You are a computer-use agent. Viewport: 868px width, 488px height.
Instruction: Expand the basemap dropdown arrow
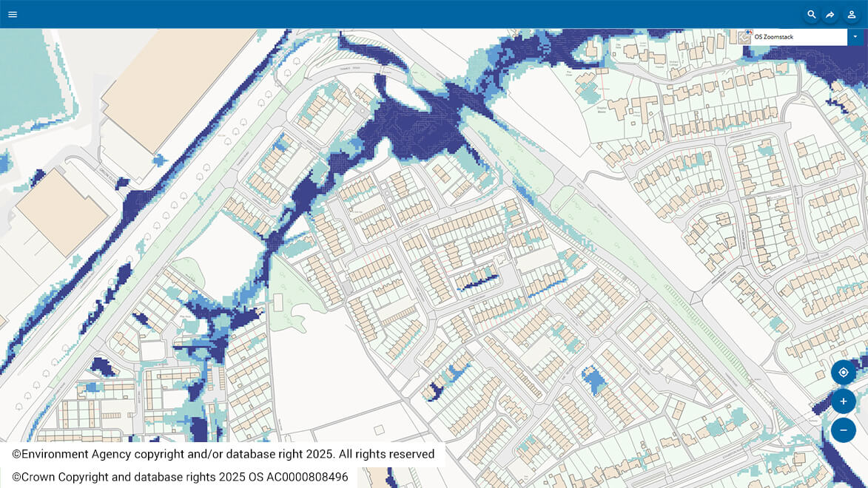(x=855, y=37)
